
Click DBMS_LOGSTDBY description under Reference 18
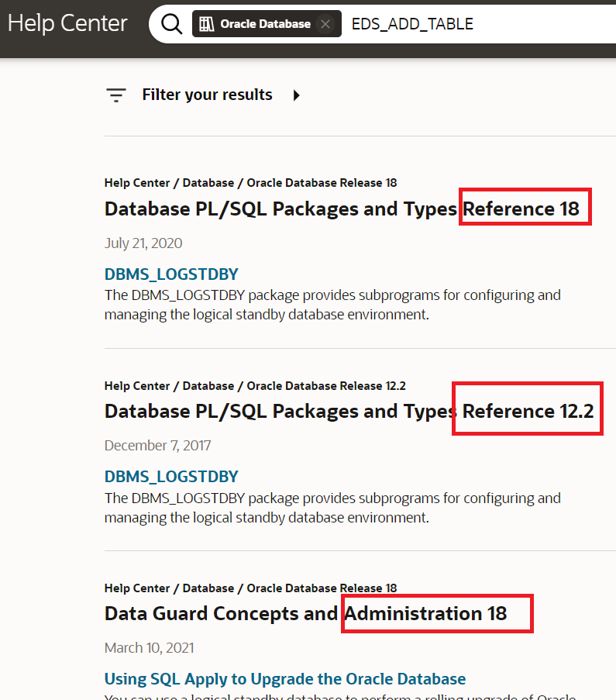332,305
